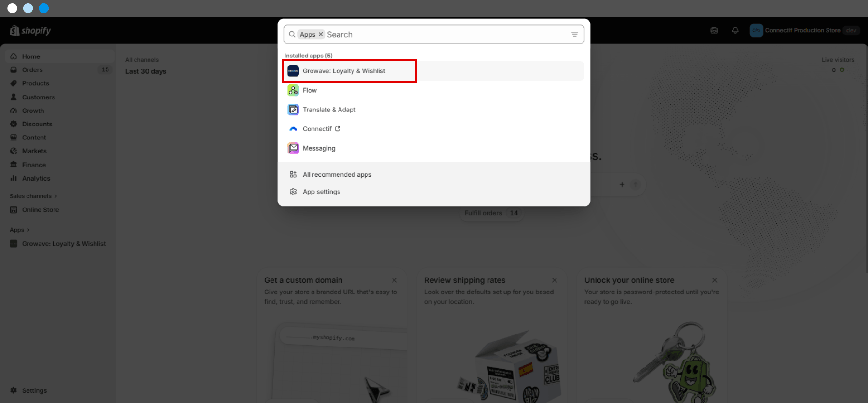
Task: Open Discounts in the sidebar
Action: (x=60, y=124)
